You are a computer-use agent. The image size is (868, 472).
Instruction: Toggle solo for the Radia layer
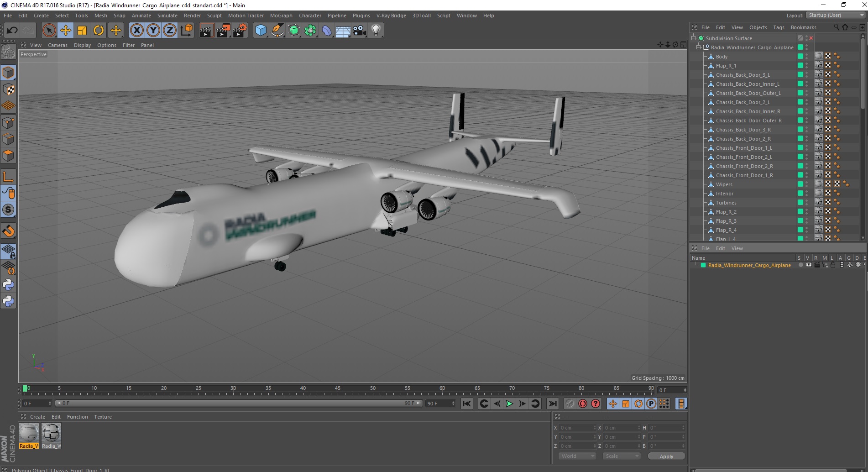[800, 265]
